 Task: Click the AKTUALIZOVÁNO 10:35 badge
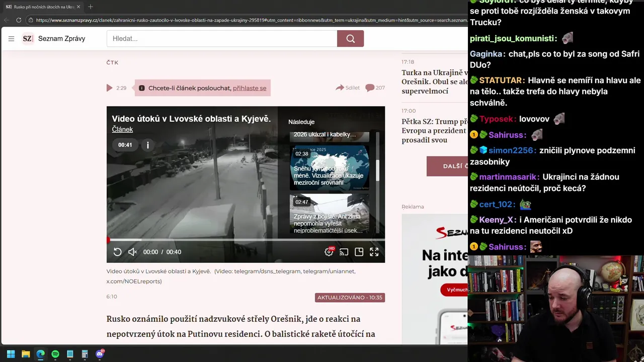[350, 297]
